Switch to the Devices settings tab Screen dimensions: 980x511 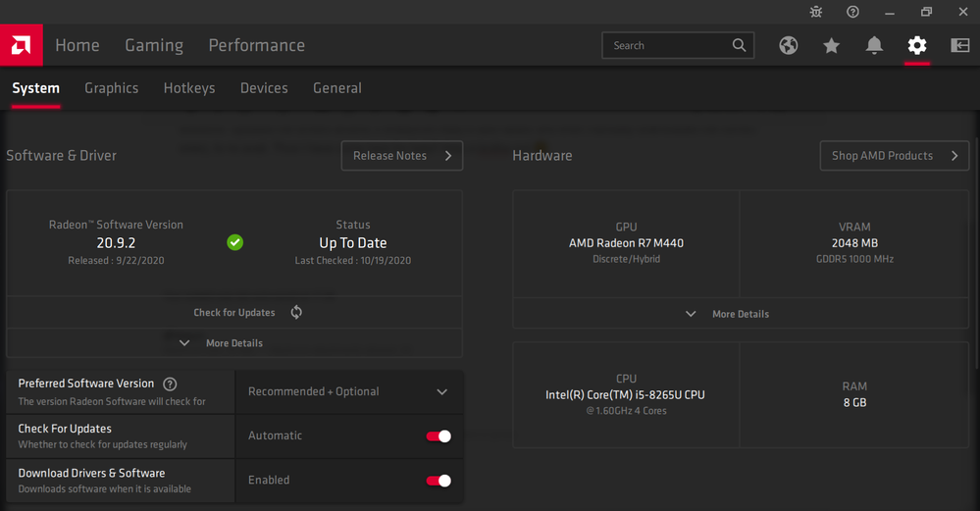(x=265, y=88)
